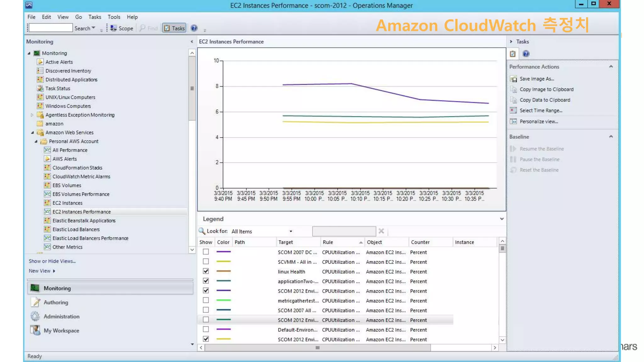Screen dimensions: 644x362
Task: Select the EC2 Instances Performance chart icon
Action: (47, 211)
